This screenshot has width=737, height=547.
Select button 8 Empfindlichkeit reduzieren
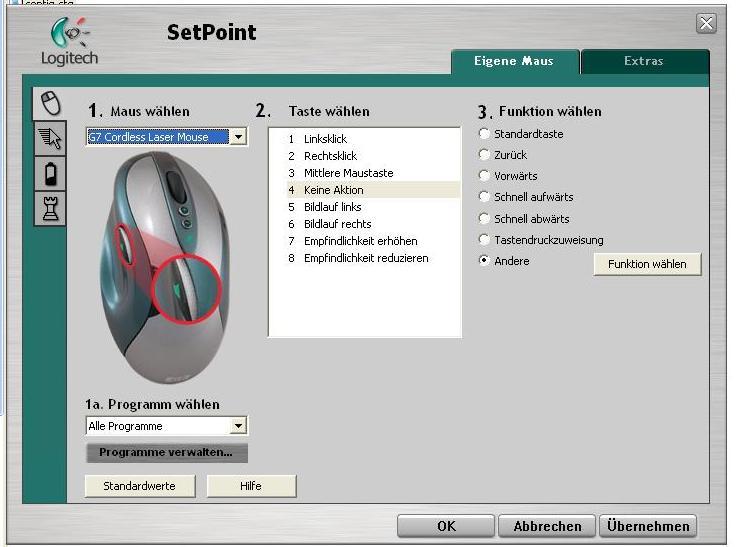click(373, 258)
